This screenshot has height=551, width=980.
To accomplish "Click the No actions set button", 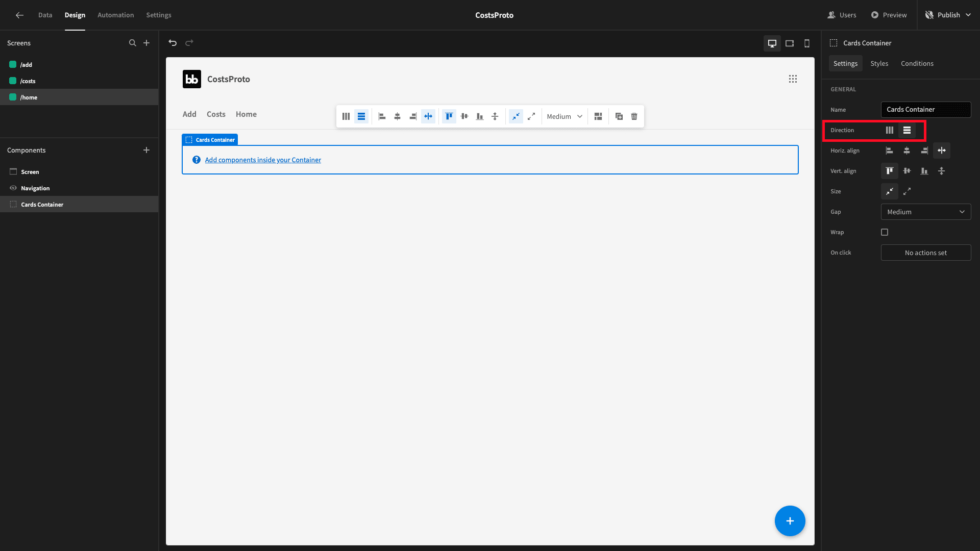I will pyautogui.click(x=926, y=253).
